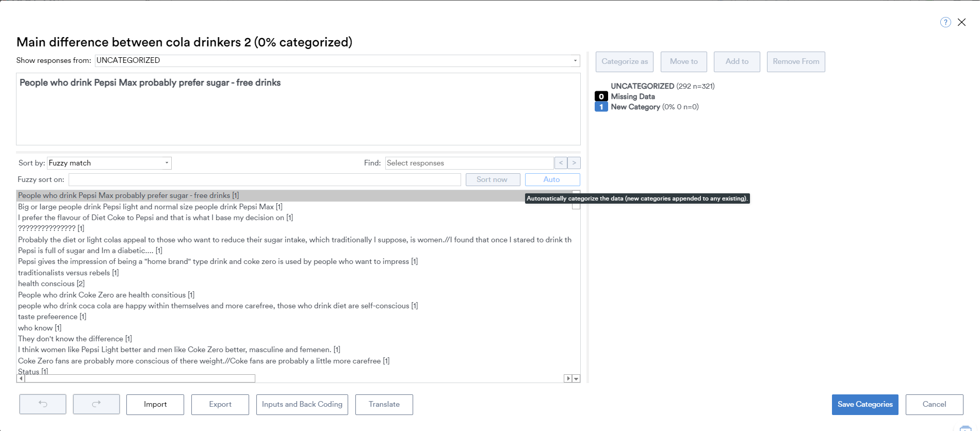Select the black Missing Data code badge

click(x=601, y=96)
